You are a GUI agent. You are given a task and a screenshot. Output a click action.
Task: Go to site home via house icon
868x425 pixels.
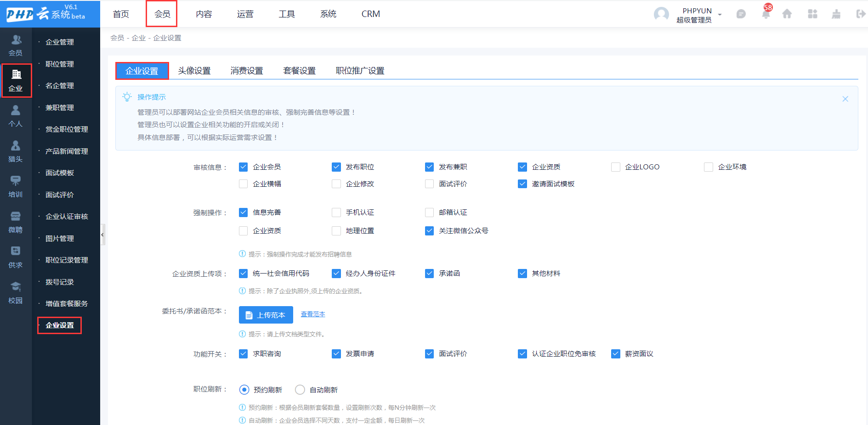787,14
